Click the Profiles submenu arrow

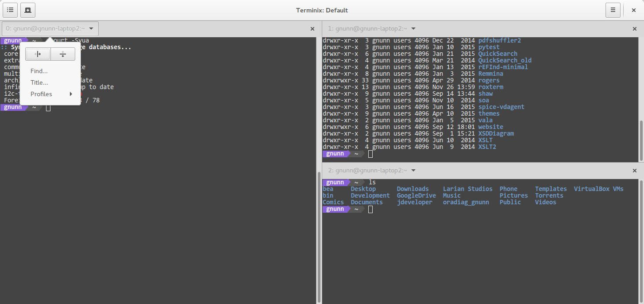[71, 94]
